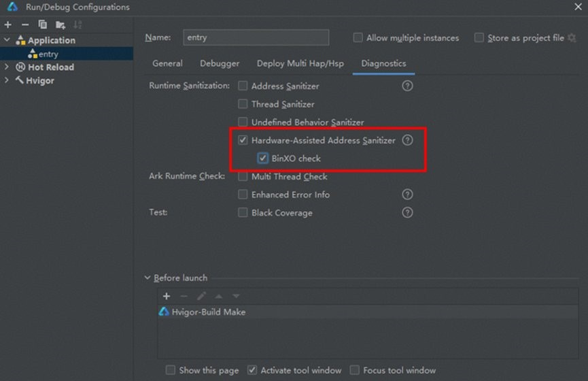Add a Before launch task
Image resolution: width=588 pixels, height=381 pixels.
point(167,296)
